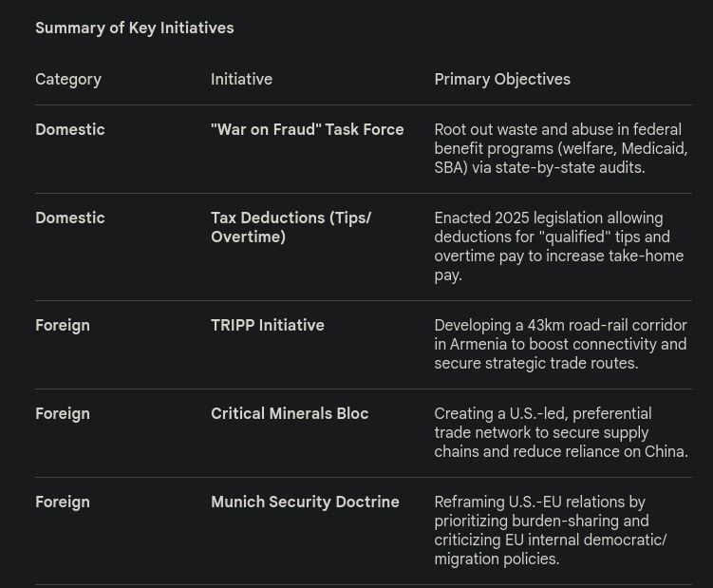
Task: Click Domestic in the Tax Deductions row
Action: tap(70, 218)
